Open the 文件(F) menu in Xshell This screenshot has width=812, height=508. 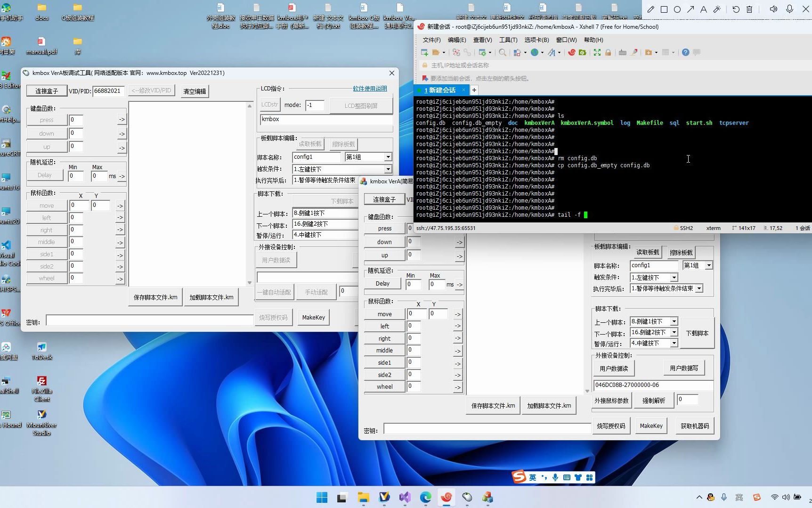[431, 40]
